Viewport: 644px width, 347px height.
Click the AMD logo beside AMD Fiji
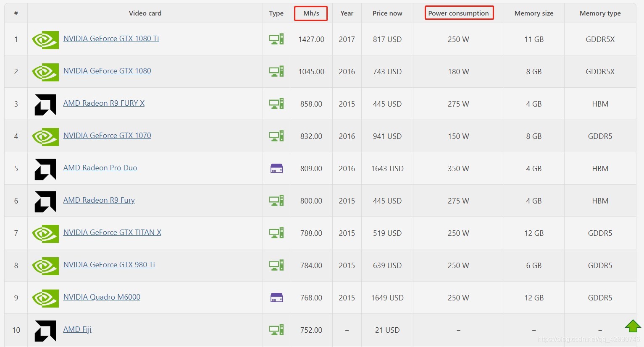coord(45,331)
